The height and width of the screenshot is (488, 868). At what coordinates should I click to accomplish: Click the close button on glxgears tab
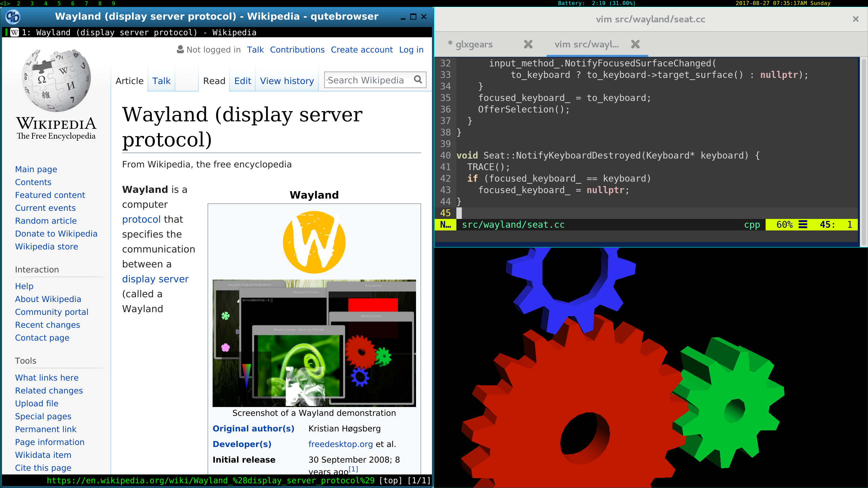click(528, 44)
